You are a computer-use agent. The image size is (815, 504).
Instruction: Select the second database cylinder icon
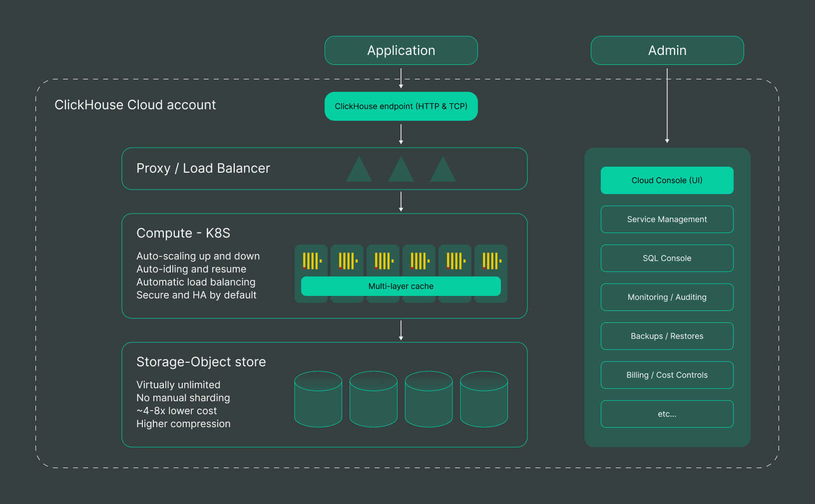point(373,399)
